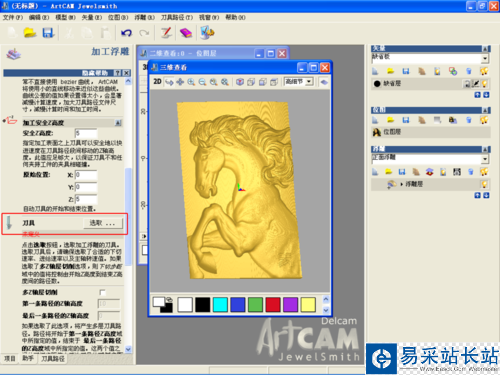Viewport: 500px width, 375px height.
Task: Open the vector panel layer-name dropdown
Action: tap(485, 59)
